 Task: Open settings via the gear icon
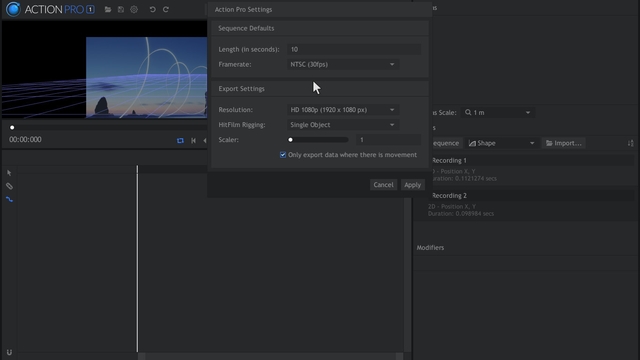tap(134, 9)
